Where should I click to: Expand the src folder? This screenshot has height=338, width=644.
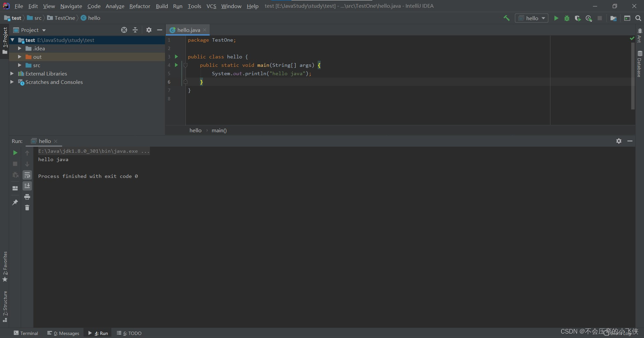pos(19,65)
